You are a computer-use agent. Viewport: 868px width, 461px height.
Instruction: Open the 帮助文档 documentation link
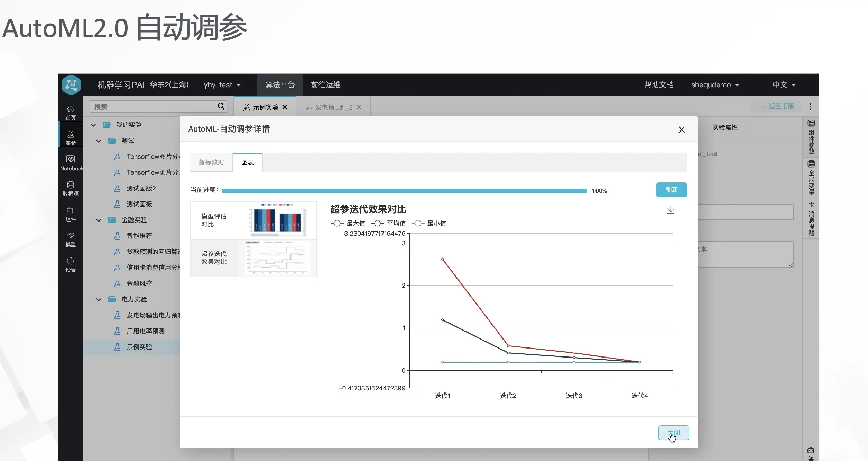coord(659,85)
